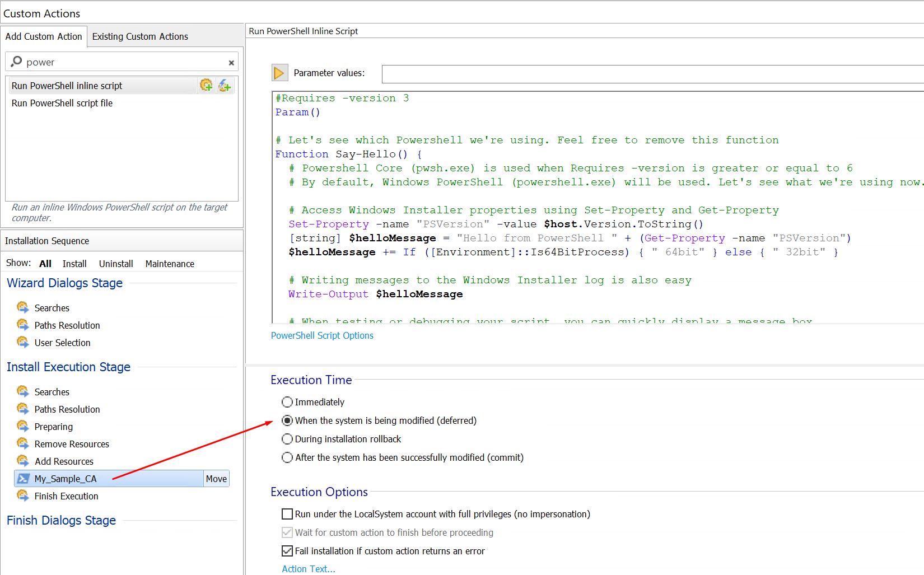The width and height of the screenshot is (924, 575).
Task: Open the Action Text link
Action: [x=308, y=569]
